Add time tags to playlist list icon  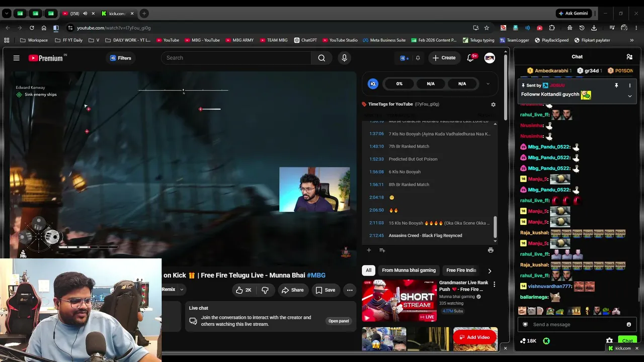pyautogui.click(x=382, y=250)
